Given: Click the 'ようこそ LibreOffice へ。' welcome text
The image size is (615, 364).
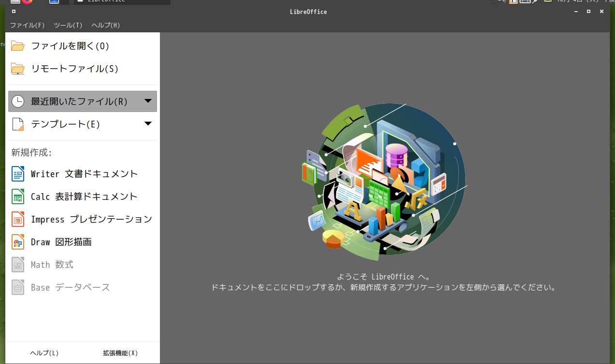Looking at the screenshot, I should [x=384, y=277].
